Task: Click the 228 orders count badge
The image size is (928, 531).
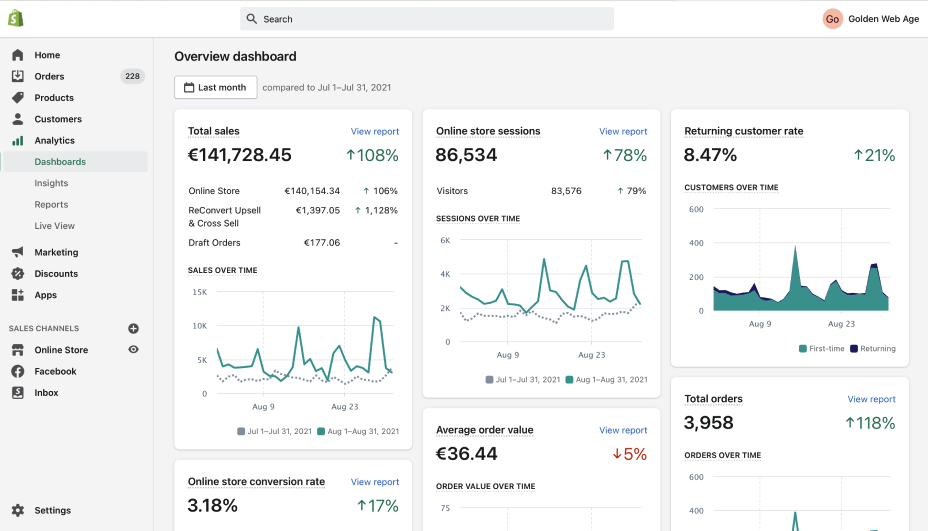Action: pyautogui.click(x=133, y=76)
